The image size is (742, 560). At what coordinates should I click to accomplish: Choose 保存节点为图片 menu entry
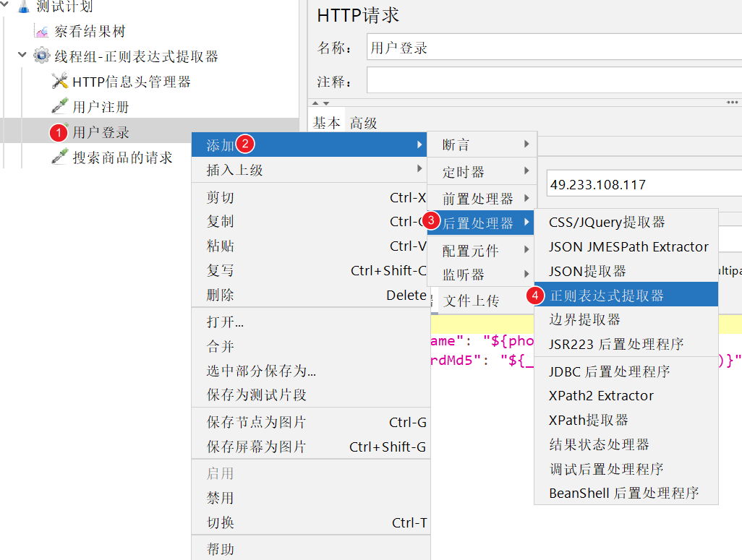[311, 422]
